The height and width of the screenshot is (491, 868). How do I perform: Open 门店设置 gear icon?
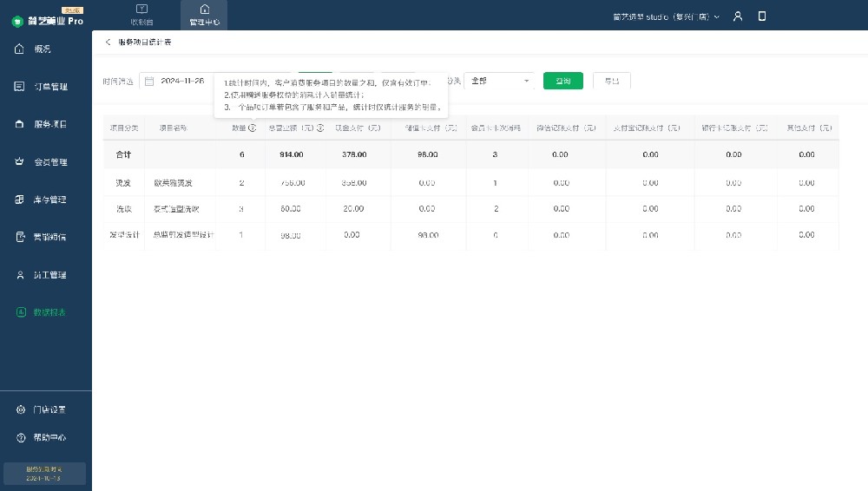[x=20, y=409]
